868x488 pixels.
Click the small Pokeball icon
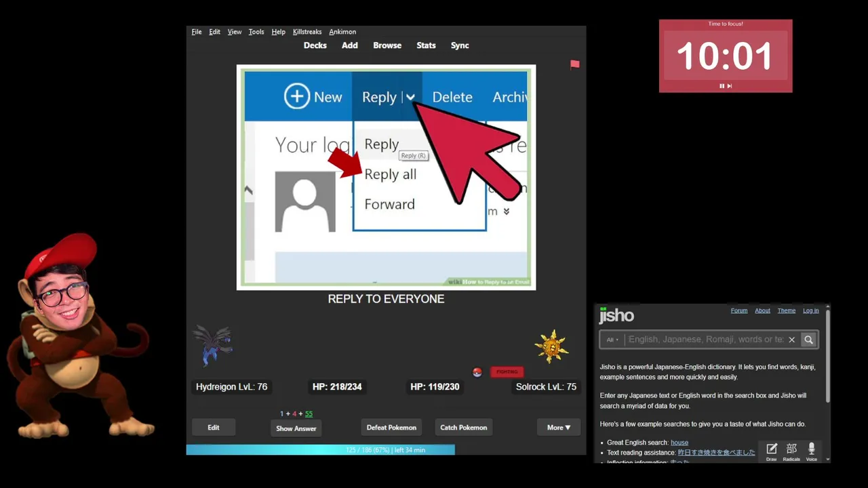click(x=477, y=372)
